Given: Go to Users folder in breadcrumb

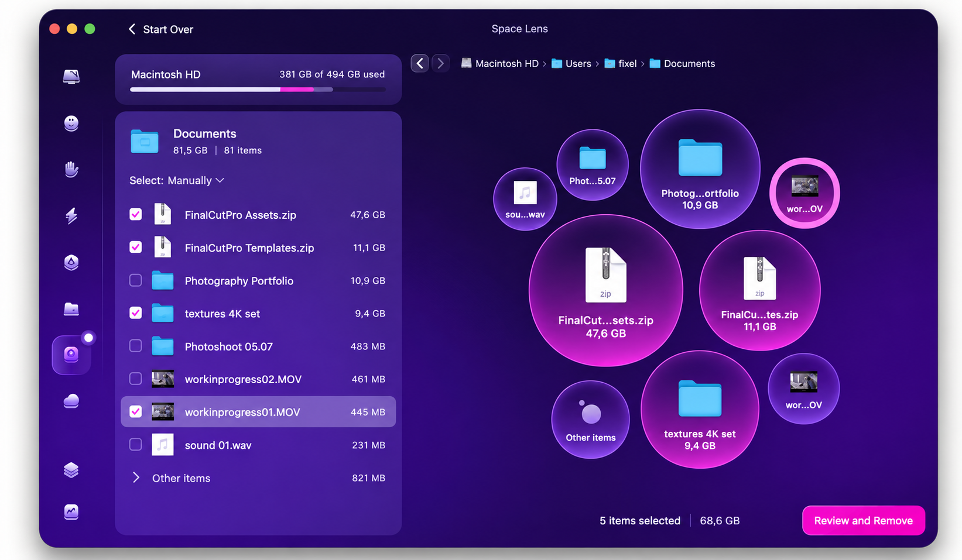Looking at the screenshot, I should click(x=571, y=63).
